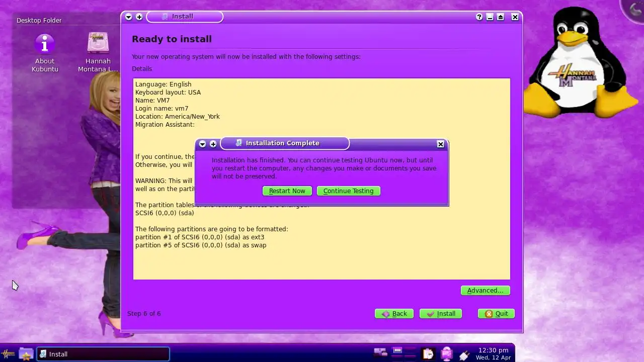Viewport: 644px width, 362px height.
Task: Open the clock showing 12:30 pm
Action: [493, 353]
